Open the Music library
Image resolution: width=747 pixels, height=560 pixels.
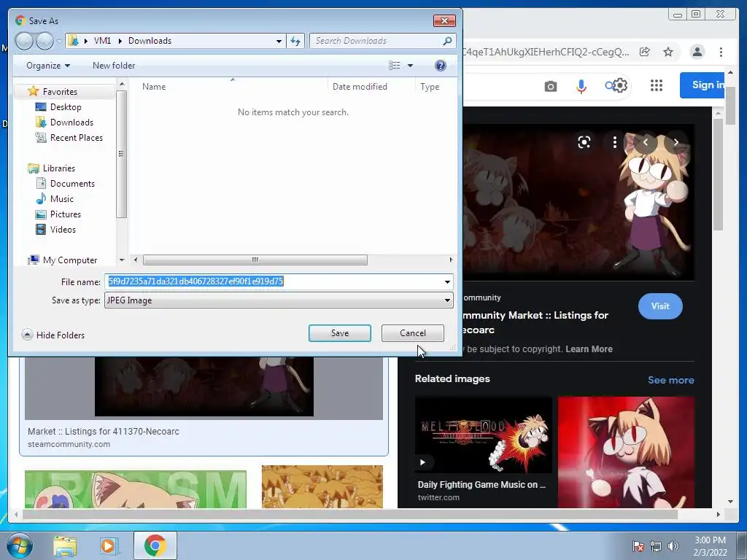coord(62,198)
